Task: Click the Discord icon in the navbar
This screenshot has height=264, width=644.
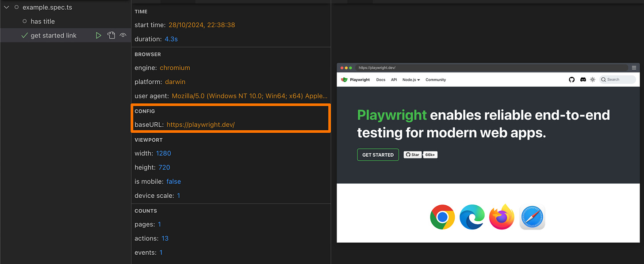Action: [x=583, y=79]
